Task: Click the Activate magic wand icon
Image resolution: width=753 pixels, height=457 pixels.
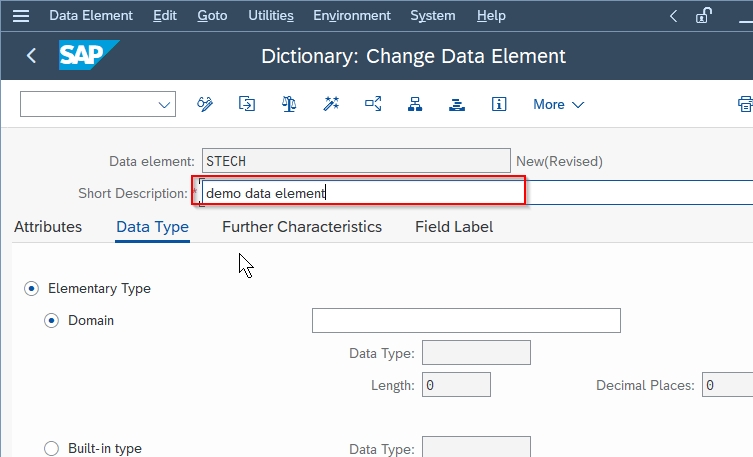Action: click(x=331, y=104)
